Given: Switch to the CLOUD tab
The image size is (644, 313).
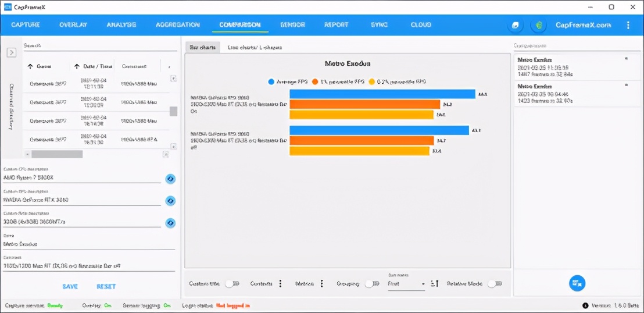Looking at the screenshot, I should coord(421,24).
